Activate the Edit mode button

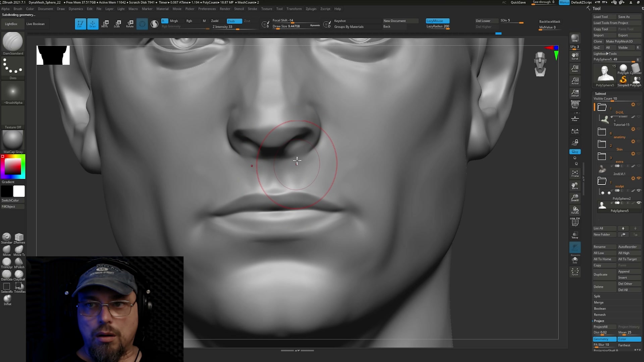[x=80, y=24]
